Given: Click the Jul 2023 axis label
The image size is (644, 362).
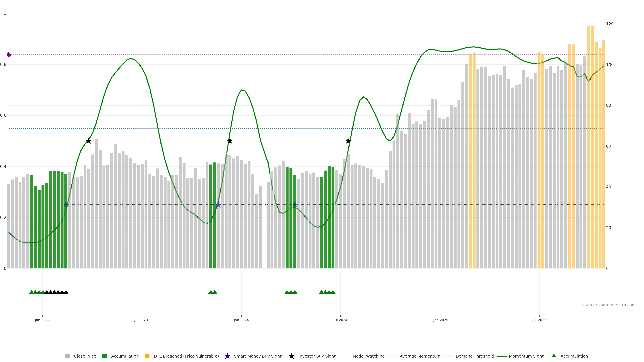Looking at the screenshot, I should pyautogui.click(x=141, y=320).
